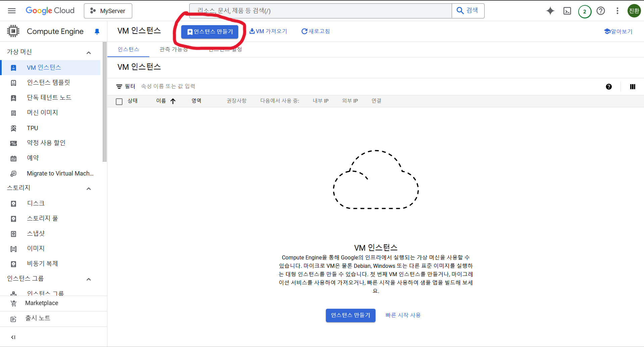Check the select-all instances checkbox
644x347 pixels.
pyautogui.click(x=119, y=101)
